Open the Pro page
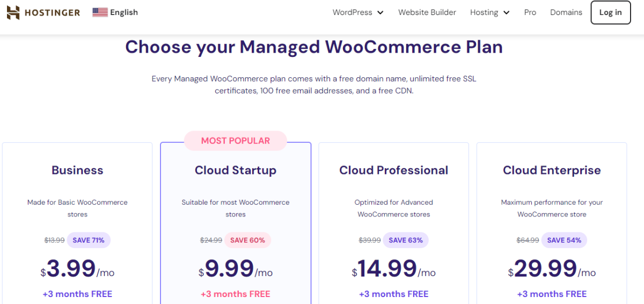This screenshot has width=644, height=304. click(x=530, y=12)
